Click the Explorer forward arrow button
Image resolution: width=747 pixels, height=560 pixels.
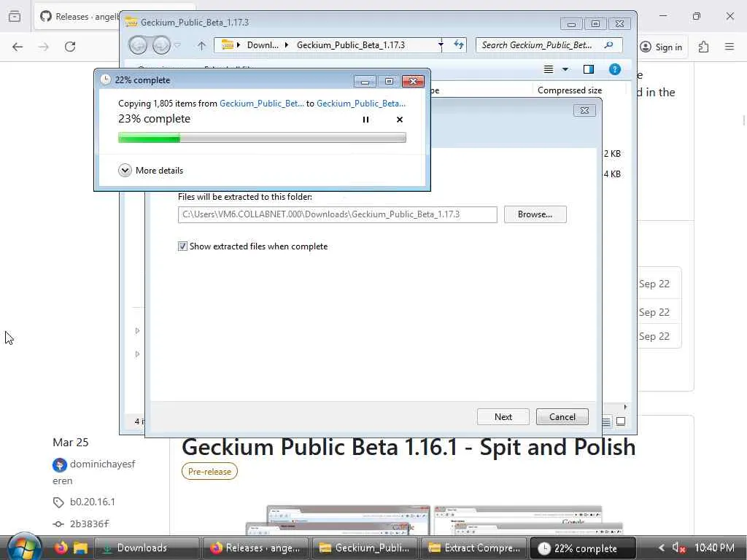pyautogui.click(x=161, y=45)
